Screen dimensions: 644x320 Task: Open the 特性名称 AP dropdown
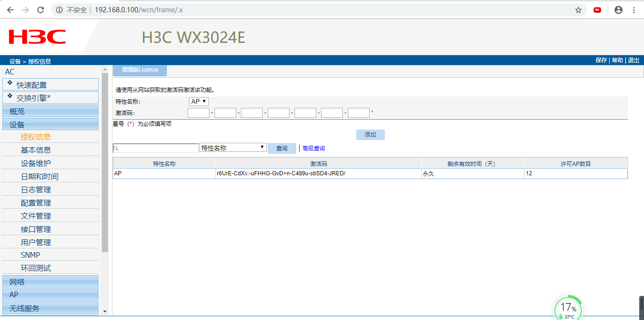point(199,101)
